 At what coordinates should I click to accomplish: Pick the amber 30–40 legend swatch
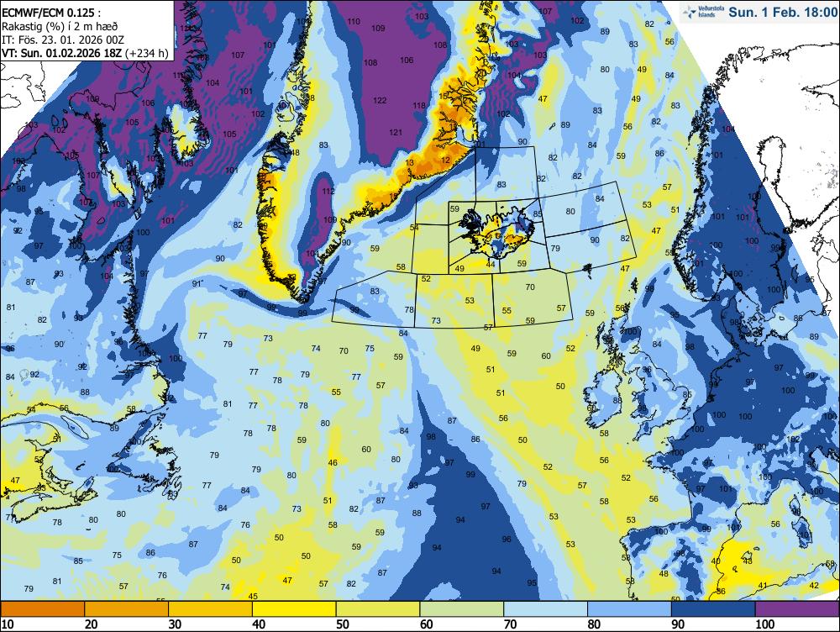210,609
